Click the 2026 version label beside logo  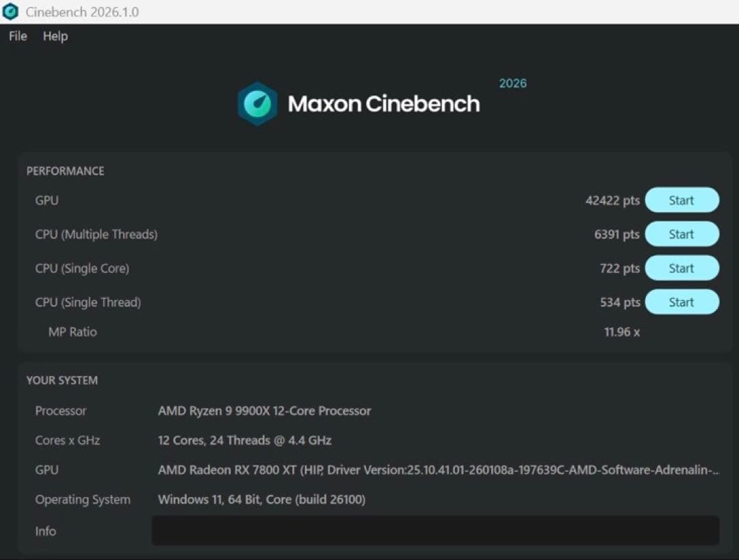point(513,83)
